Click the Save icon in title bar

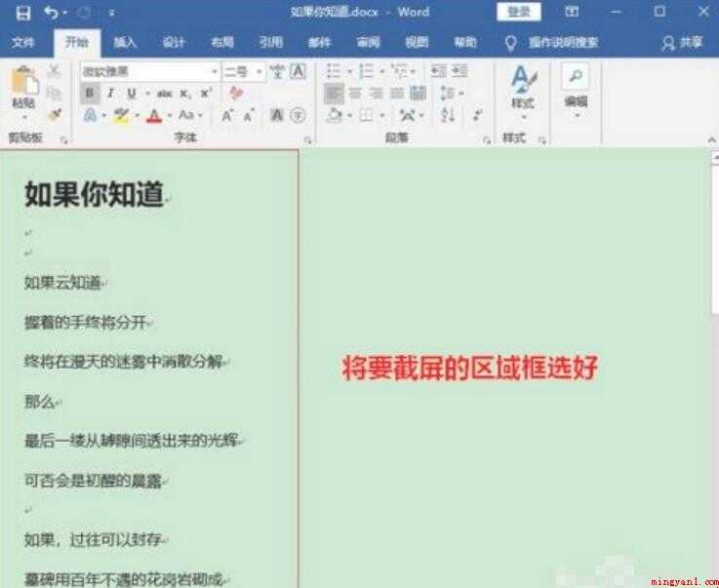click(x=23, y=13)
